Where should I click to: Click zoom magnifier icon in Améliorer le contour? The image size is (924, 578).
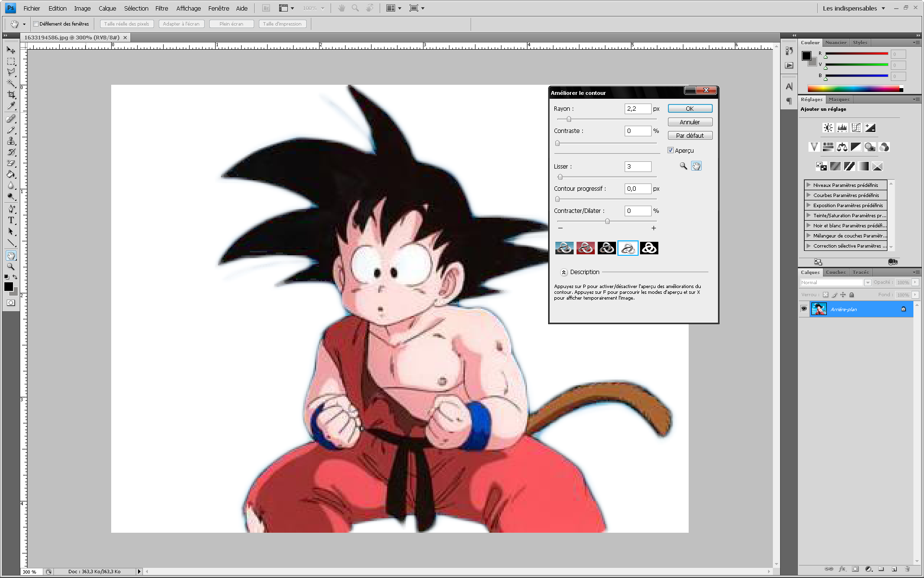pyautogui.click(x=683, y=166)
